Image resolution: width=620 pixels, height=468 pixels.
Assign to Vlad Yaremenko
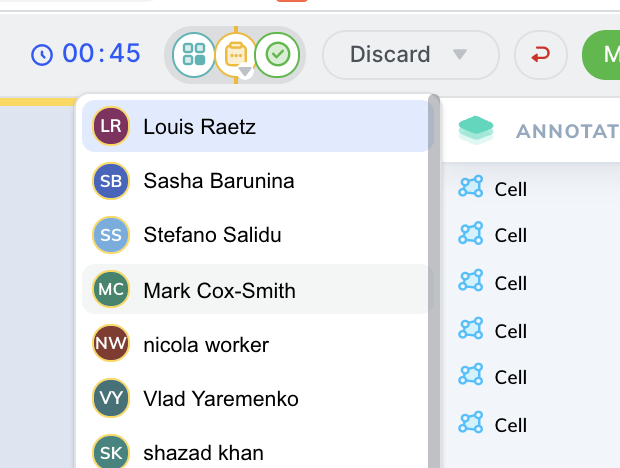(x=257, y=398)
